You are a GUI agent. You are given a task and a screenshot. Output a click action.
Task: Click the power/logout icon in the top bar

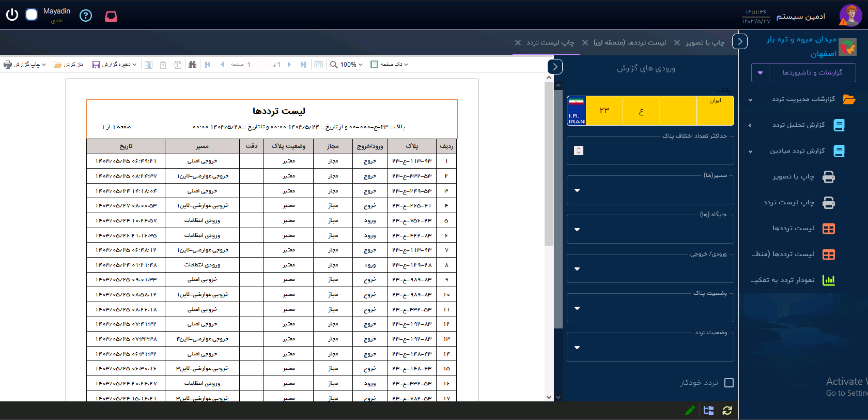click(x=12, y=15)
